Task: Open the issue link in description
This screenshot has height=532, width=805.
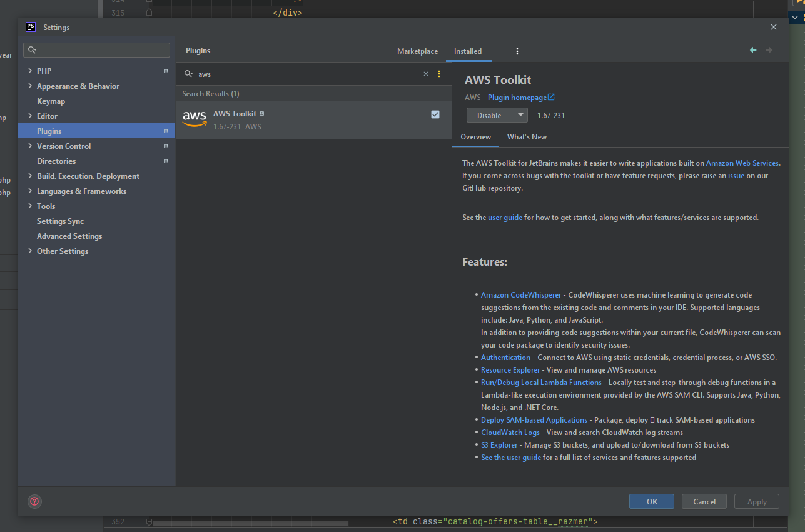Action: coord(736,176)
